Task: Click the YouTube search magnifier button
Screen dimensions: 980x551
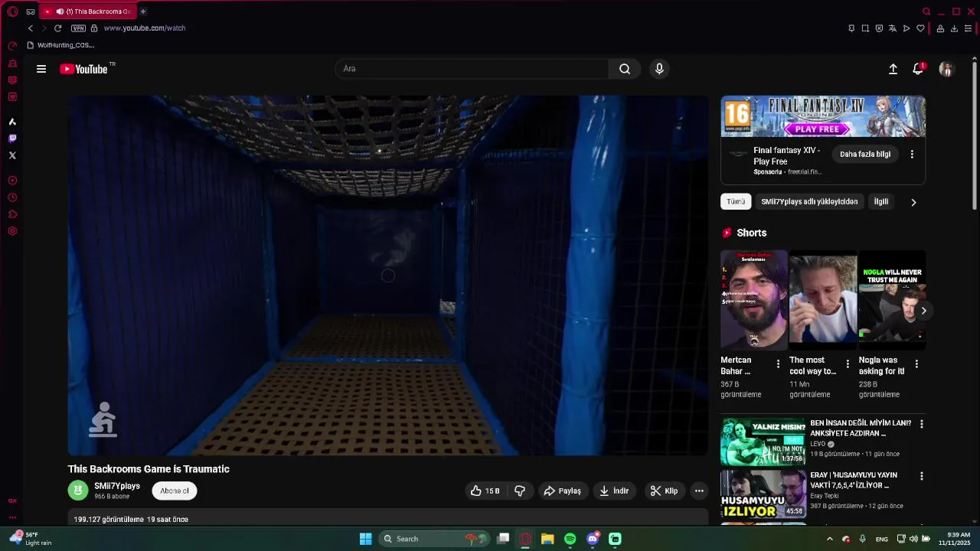Action: (x=625, y=69)
